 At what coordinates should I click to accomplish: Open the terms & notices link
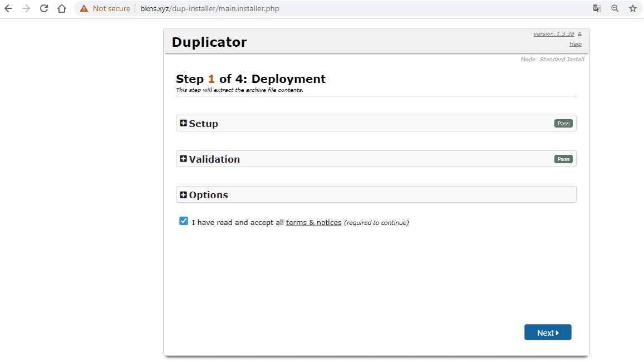[313, 223]
